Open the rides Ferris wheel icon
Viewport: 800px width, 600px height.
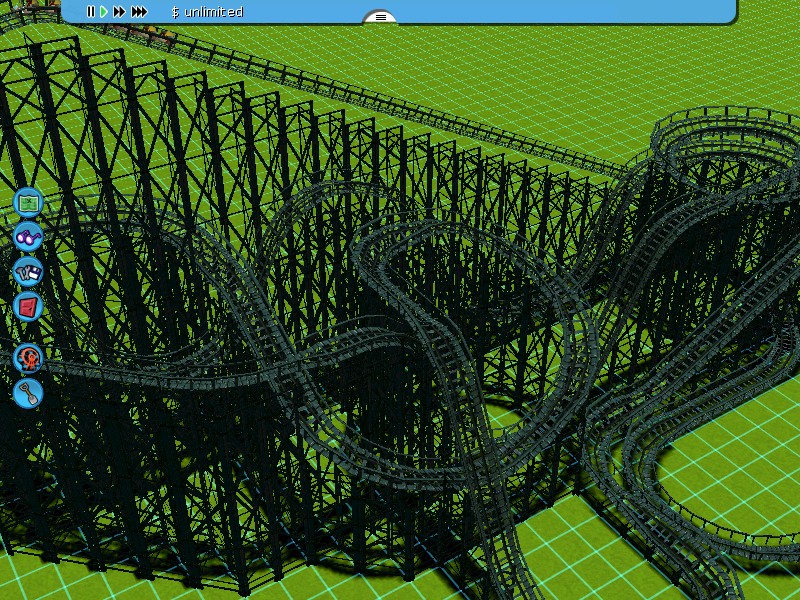pyautogui.click(x=28, y=357)
